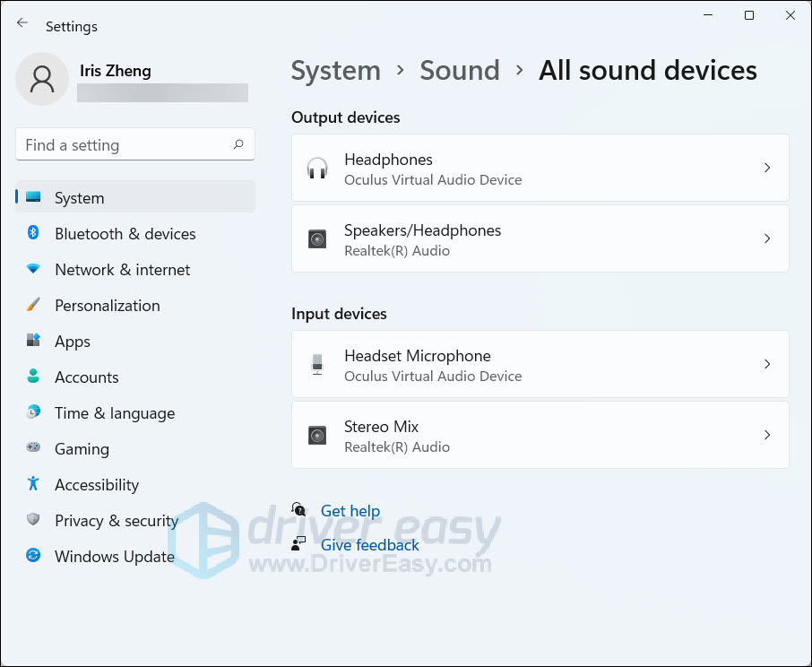This screenshot has height=667, width=812.
Task: Click the Privacy & security shield icon
Action: (x=32, y=521)
